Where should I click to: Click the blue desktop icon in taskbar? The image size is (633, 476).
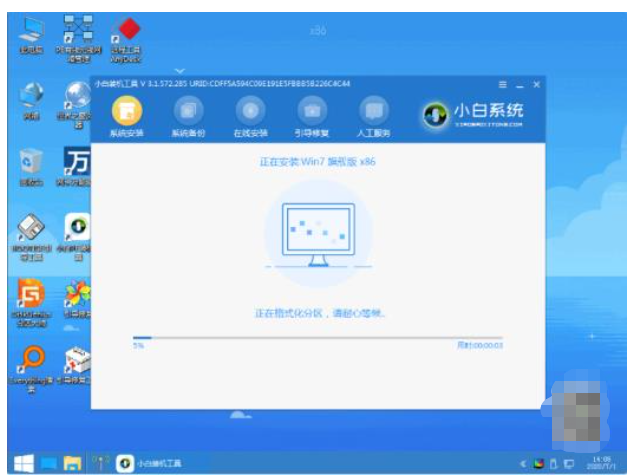click(49, 463)
